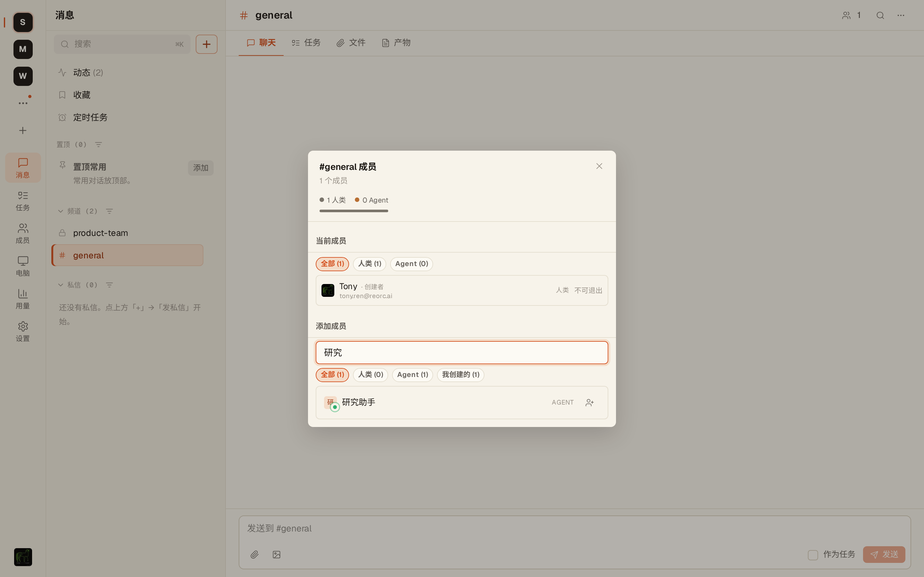The width and height of the screenshot is (924, 577).
Task: Filter current members by 人类 (1)
Action: (x=369, y=264)
